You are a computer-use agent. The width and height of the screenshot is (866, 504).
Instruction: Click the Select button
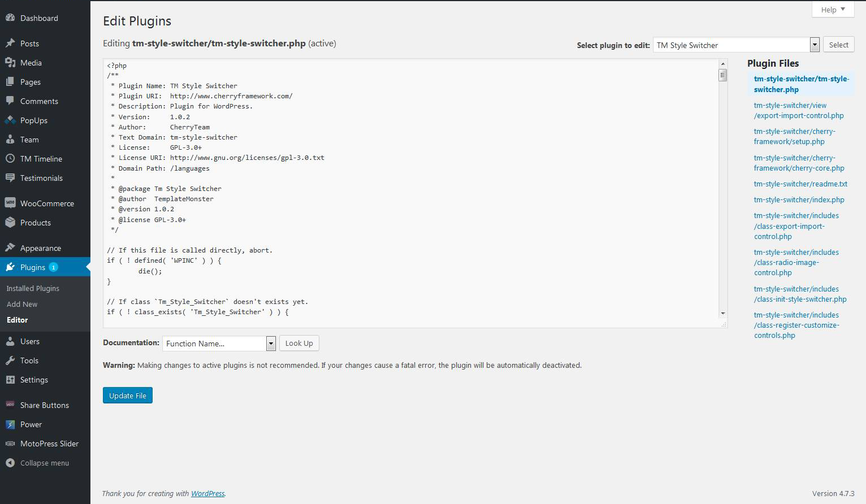coord(838,45)
